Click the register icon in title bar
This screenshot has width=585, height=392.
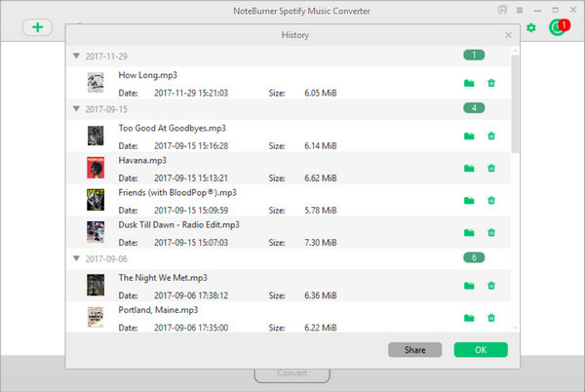pyautogui.click(x=502, y=10)
